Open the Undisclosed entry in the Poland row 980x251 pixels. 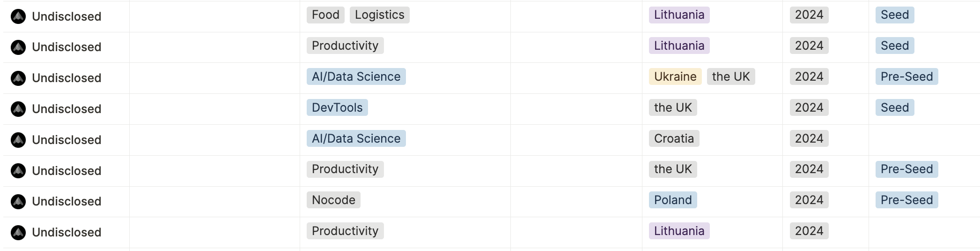pos(66,201)
